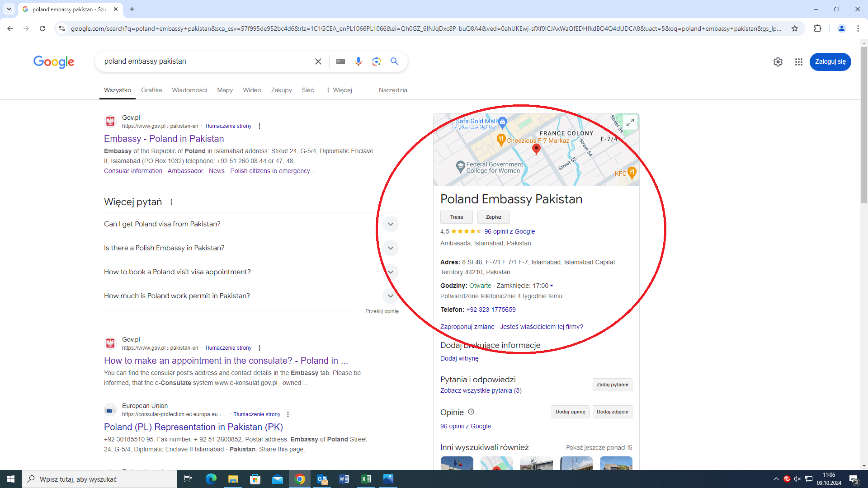Click the Trasa directions button

tap(456, 217)
